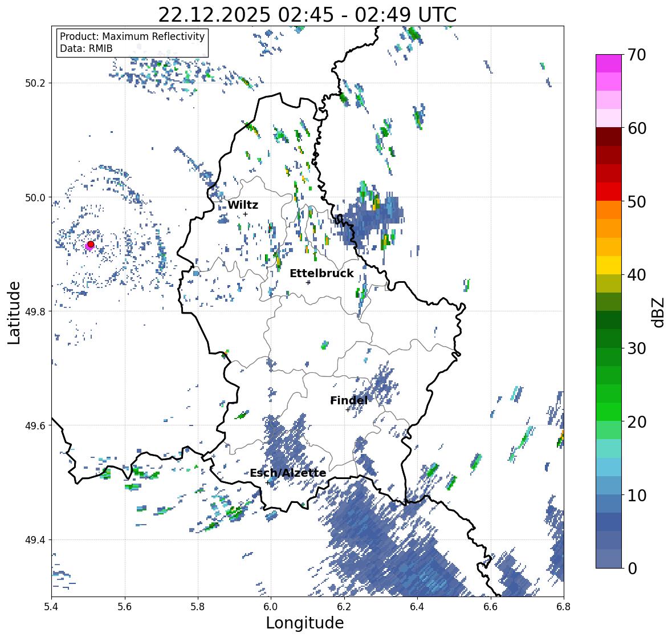This screenshot has width=672, height=637.
Task: Click the longitude tick label 5.8
Action: click(198, 607)
